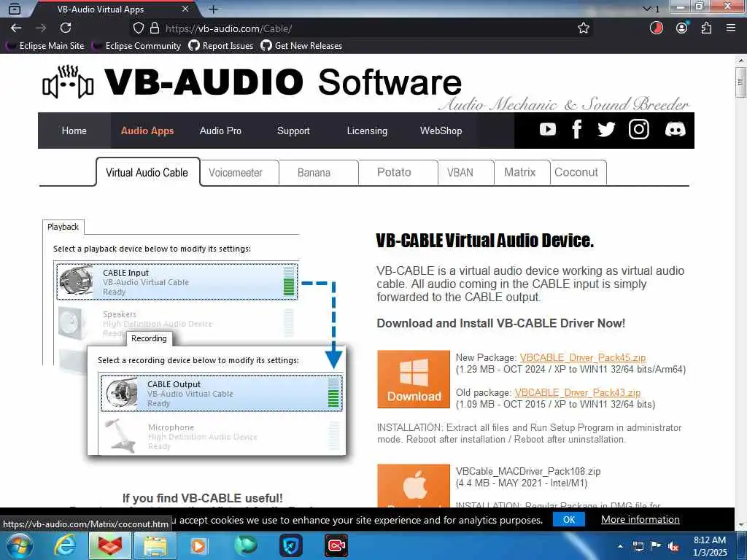747x560 pixels.
Task: Click the VB-Audio speaker logo
Action: tap(68, 82)
